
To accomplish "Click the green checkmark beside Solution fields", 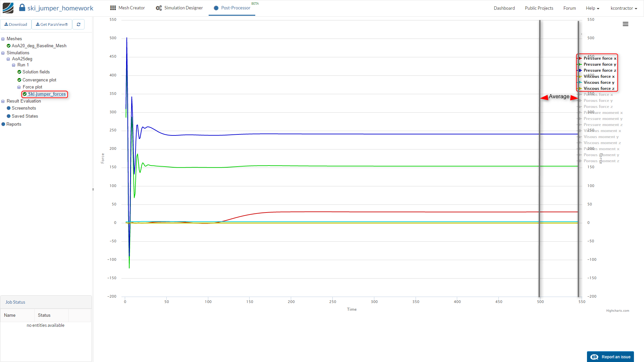I will pos(19,72).
